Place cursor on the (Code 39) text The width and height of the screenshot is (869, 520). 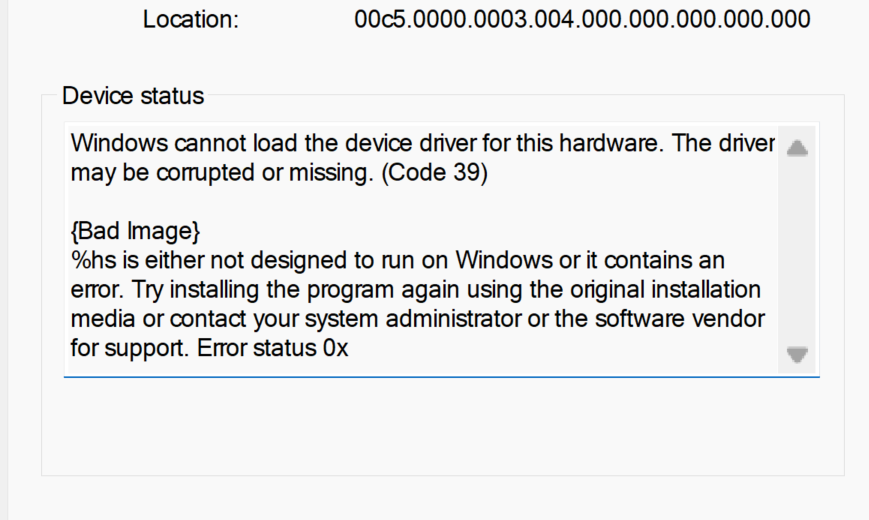pyautogui.click(x=434, y=172)
